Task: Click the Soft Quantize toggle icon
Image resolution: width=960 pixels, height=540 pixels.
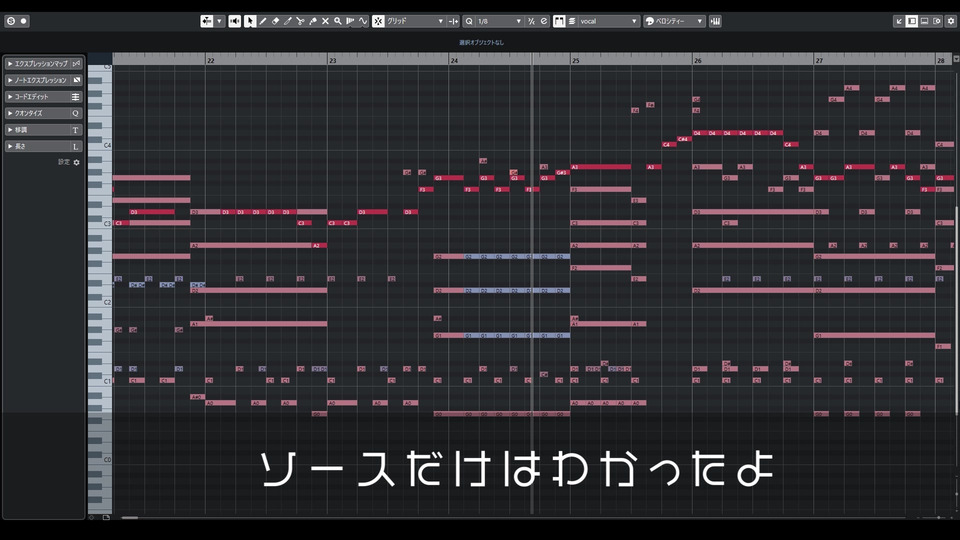Action: (531, 21)
